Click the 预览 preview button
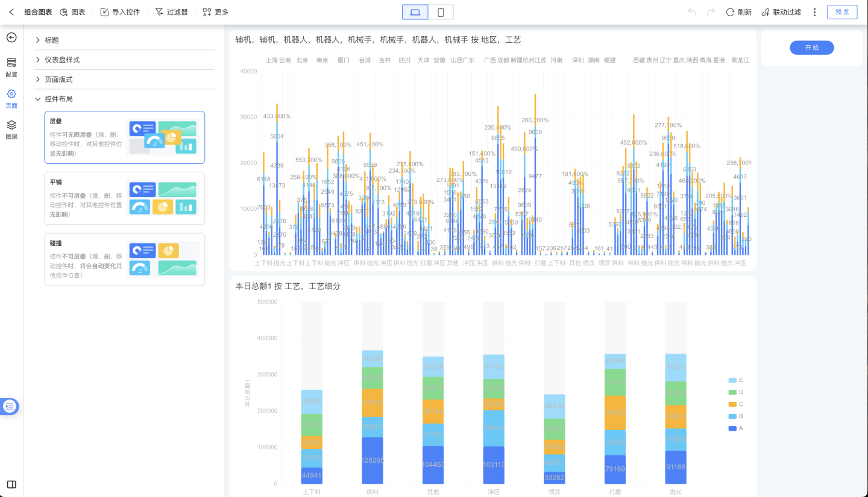The width and height of the screenshot is (868, 497). pyautogui.click(x=842, y=12)
